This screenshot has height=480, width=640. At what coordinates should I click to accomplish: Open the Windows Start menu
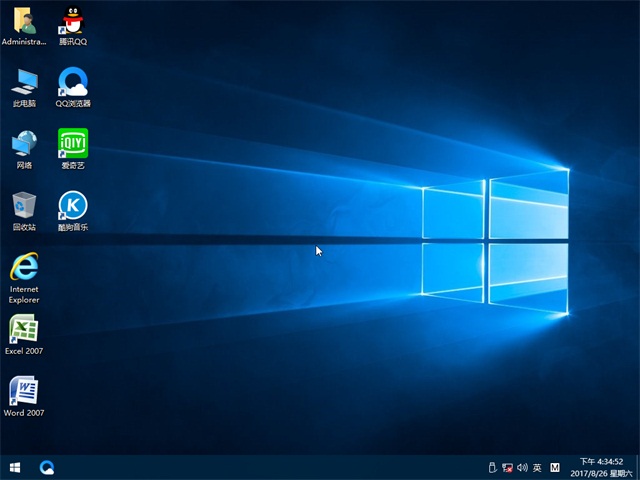coord(15,467)
